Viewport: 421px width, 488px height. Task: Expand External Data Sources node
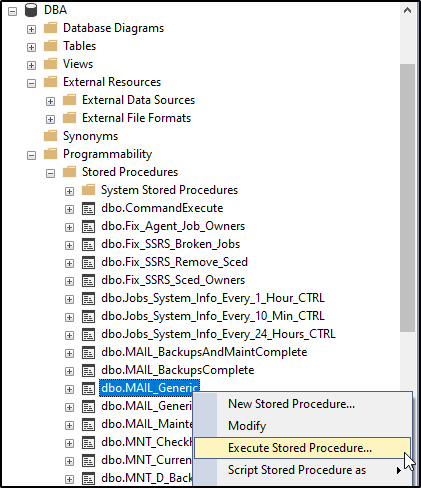point(50,101)
